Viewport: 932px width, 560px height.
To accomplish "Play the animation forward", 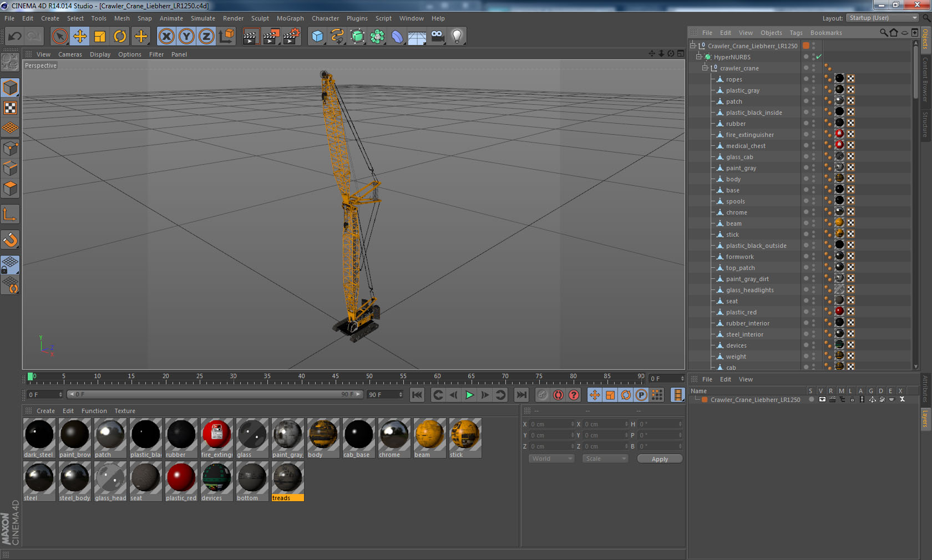I will coord(469,395).
